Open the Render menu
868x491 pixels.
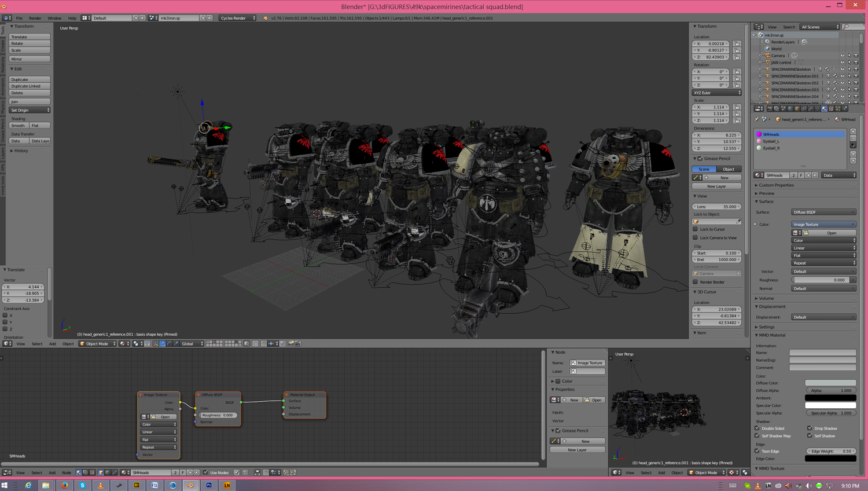(35, 18)
